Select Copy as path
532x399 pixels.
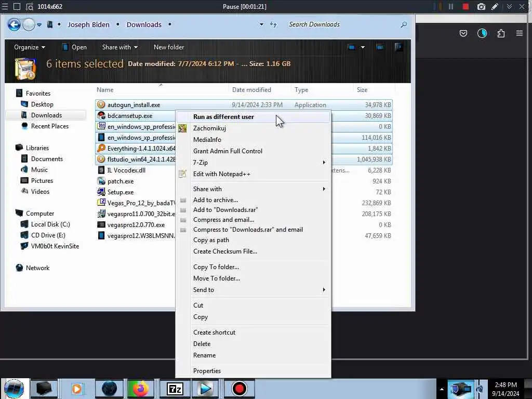253,240
